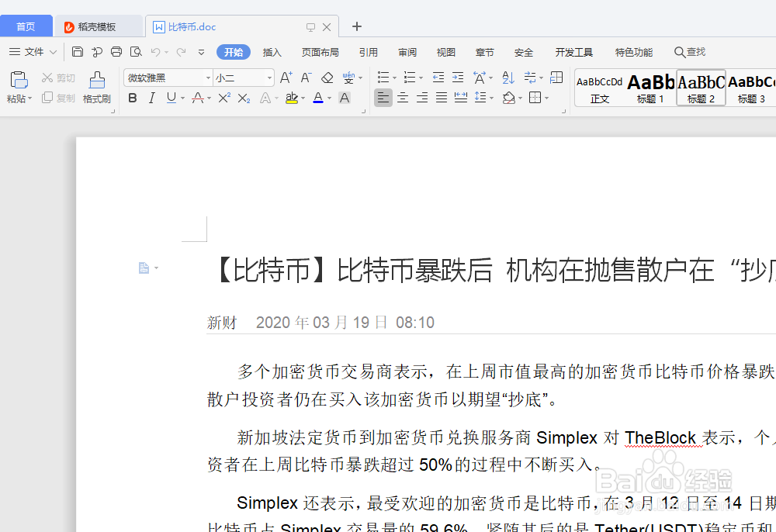The width and height of the screenshot is (776, 532).
Task: Click the blue font color A button
Action: (x=318, y=98)
